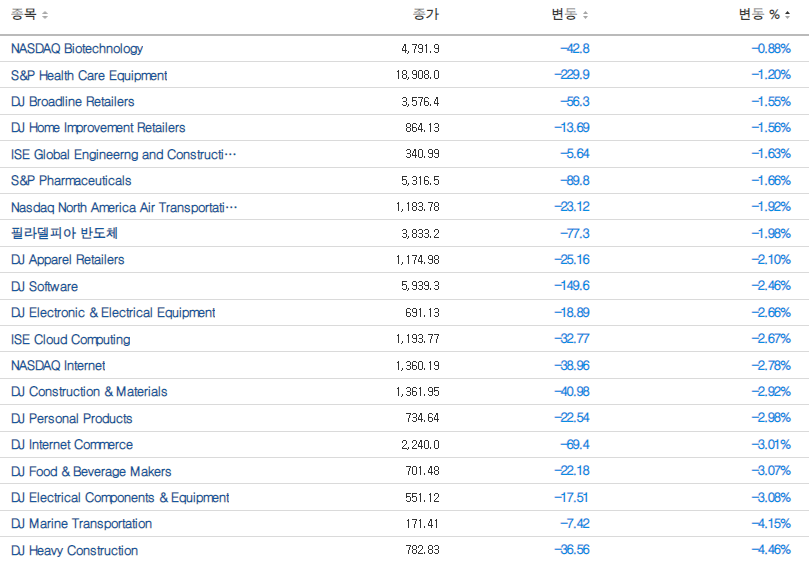Screen dimensions: 809x564
Task: Select percent change -2.10%
Action: pyautogui.click(x=771, y=260)
